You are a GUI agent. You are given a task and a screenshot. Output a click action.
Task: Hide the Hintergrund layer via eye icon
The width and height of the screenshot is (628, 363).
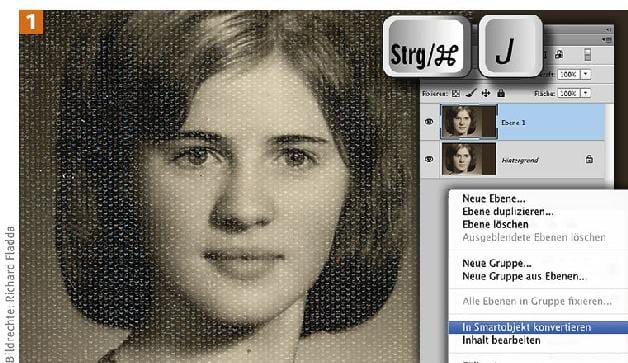tap(429, 159)
